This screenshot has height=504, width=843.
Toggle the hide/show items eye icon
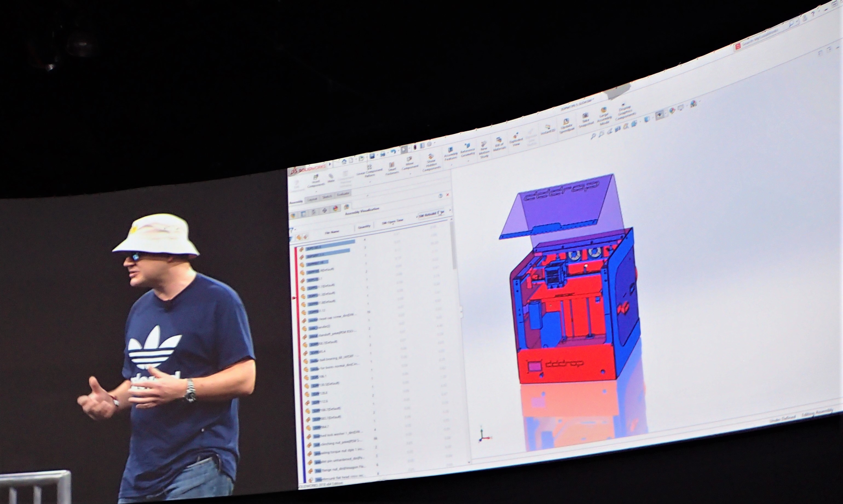coord(659,115)
